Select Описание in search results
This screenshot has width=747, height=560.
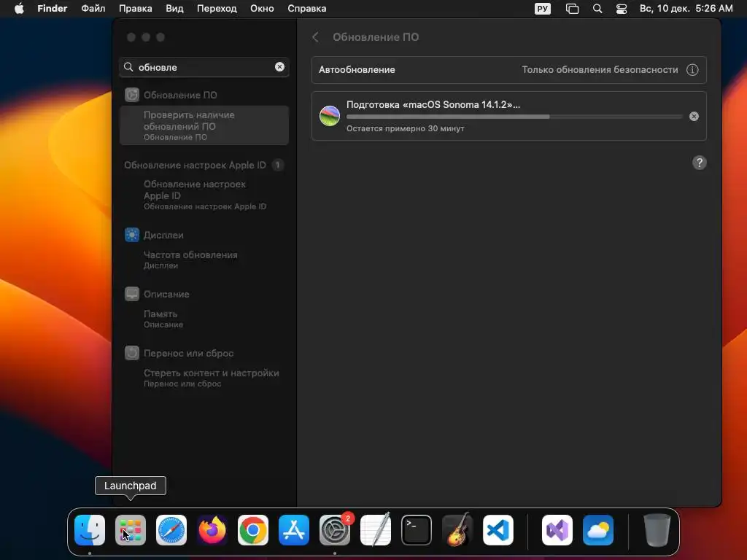(x=166, y=295)
